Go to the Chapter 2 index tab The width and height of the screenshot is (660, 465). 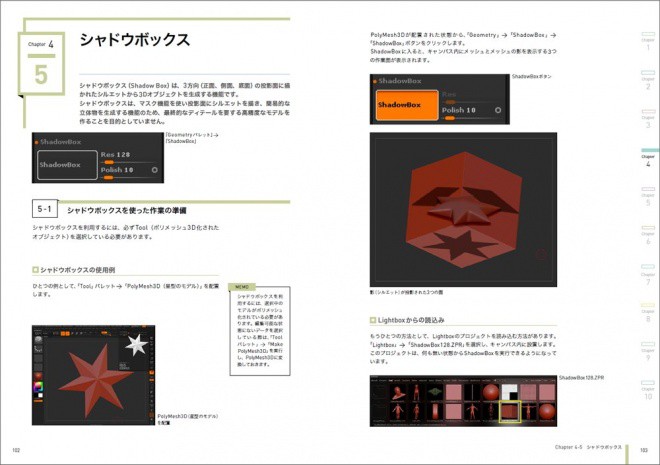point(648,80)
